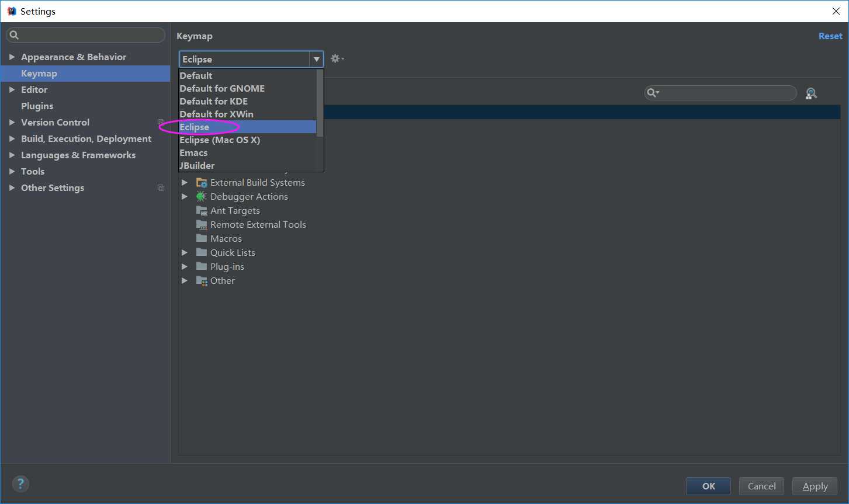Open help via the question mark icon
Viewport: 849px width, 504px height.
[20, 484]
